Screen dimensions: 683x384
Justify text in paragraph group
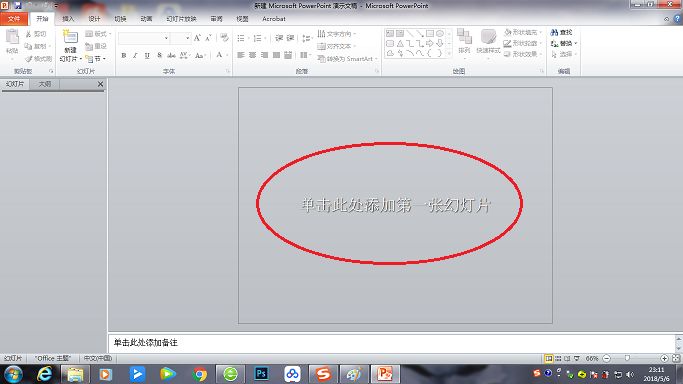[276, 55]
